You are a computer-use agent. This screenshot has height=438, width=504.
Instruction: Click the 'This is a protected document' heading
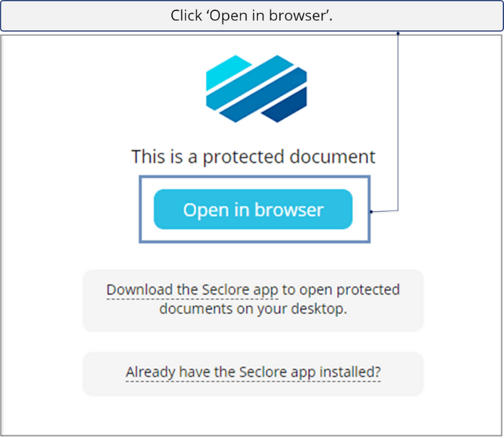tap(253, 157)
